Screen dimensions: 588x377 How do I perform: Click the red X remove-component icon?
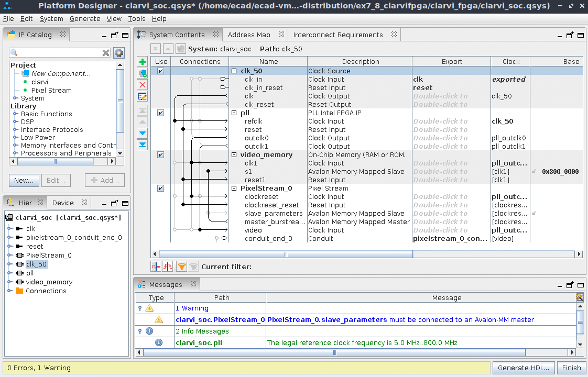(x=143, y=85)
